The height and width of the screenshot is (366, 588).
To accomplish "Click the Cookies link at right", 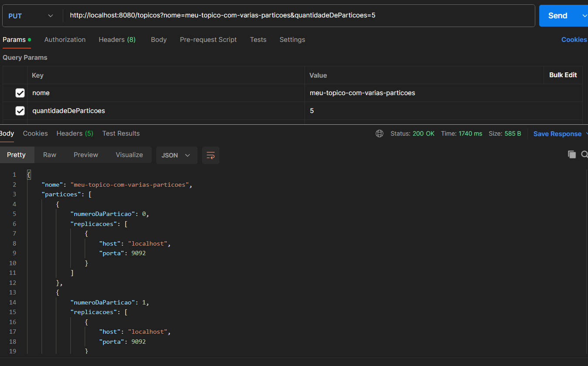I will click(x=574, y=40).
